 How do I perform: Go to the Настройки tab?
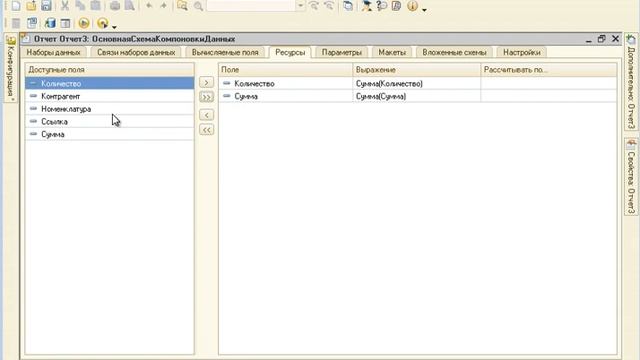[522, 52]
